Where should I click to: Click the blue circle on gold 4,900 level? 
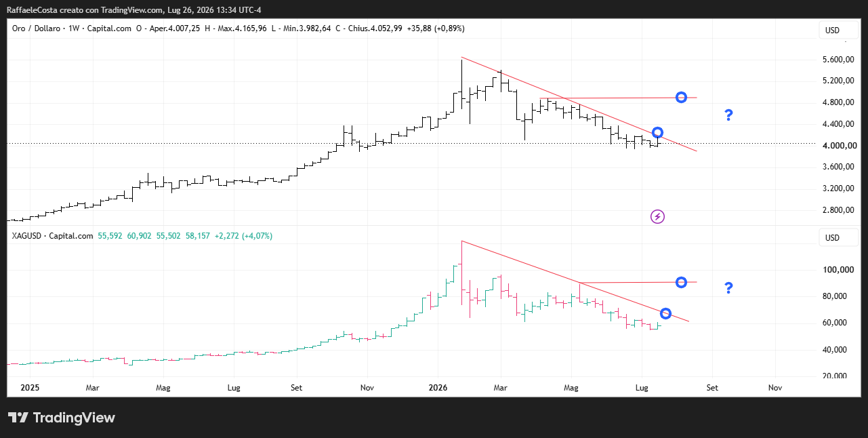coord(682,98)
